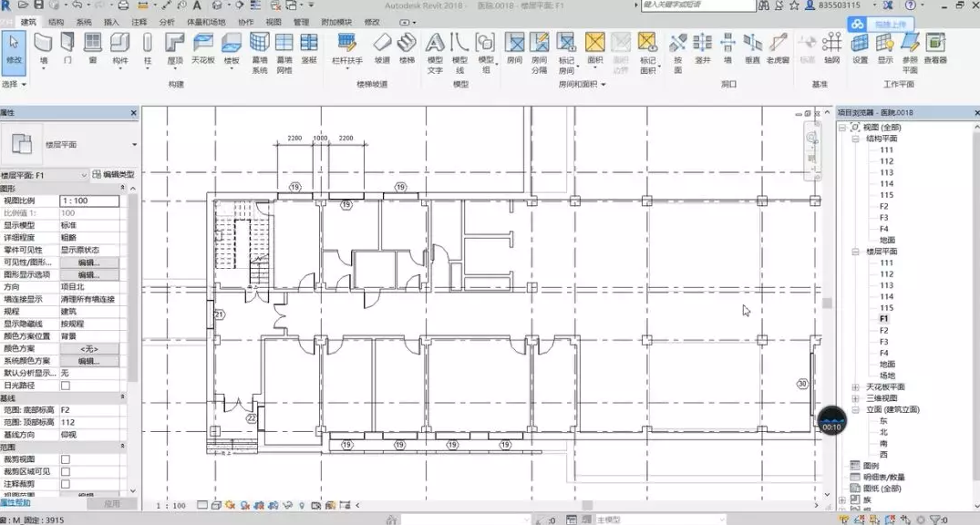Image resolution: width=980 pixels, height=525 pixels.
Task: Click 编辑 button for 系统颜色方案
Action: pos(89,361)
